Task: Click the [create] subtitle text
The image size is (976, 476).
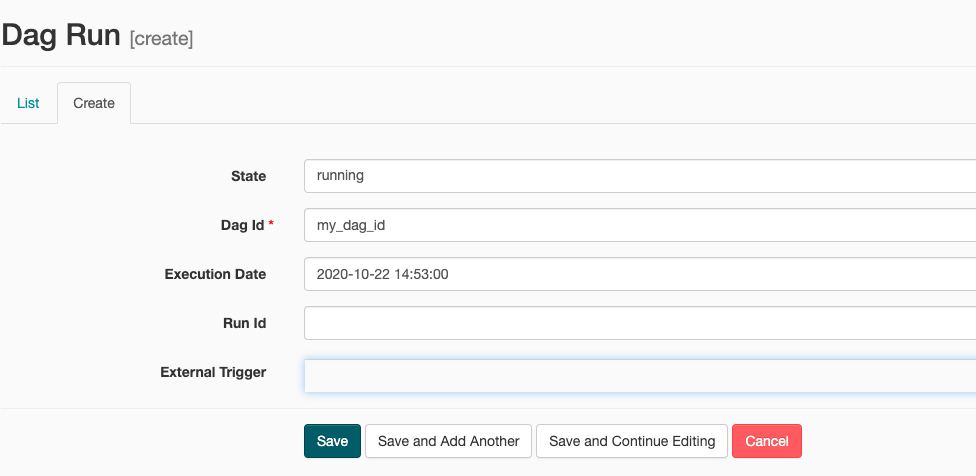Action: [161, 39]
